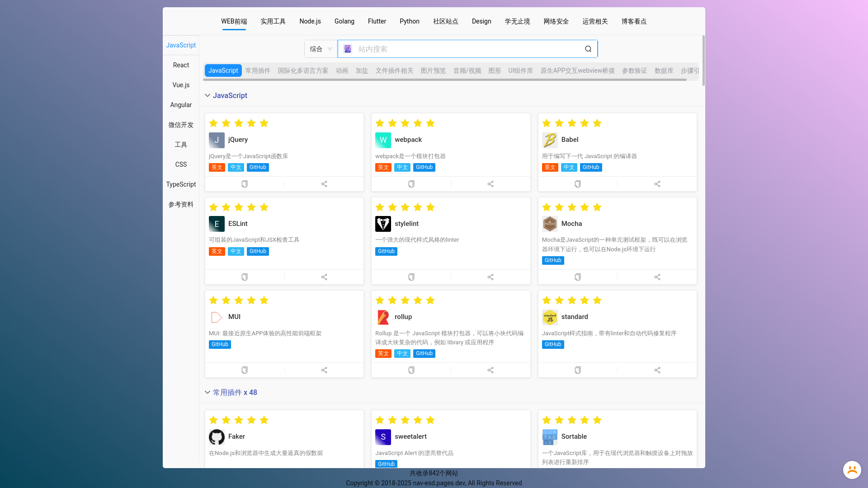Click the search engine logo icon in search box
The height and width of the screenshot is (488, 868).
[348, 49]
